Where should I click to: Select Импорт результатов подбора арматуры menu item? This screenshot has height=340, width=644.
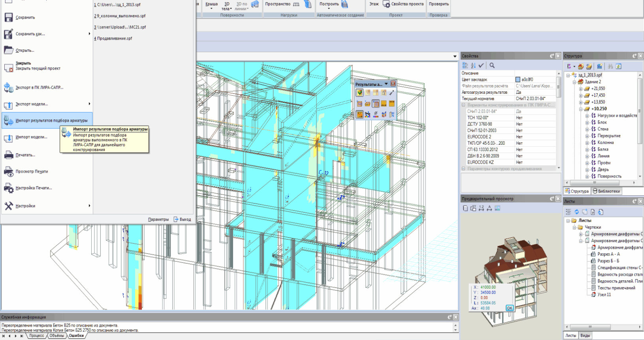click(51, 121)
